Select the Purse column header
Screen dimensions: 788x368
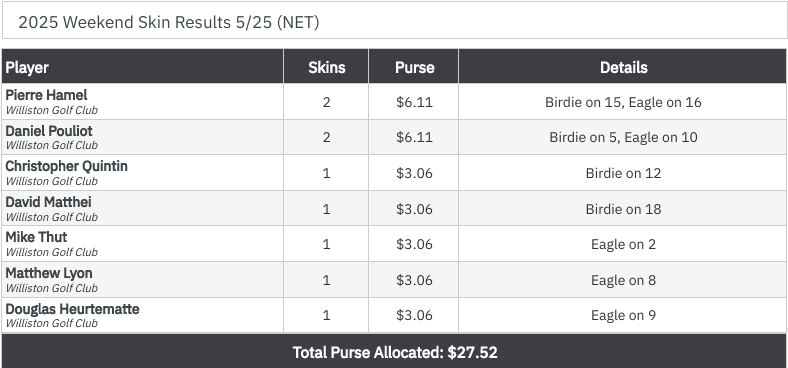(414, 67)
